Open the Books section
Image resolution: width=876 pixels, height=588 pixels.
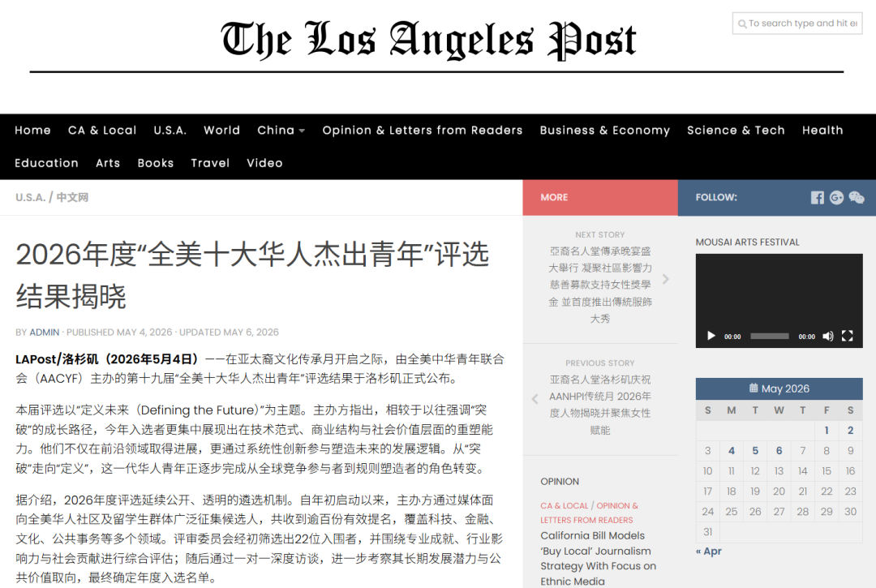[155, 163]
